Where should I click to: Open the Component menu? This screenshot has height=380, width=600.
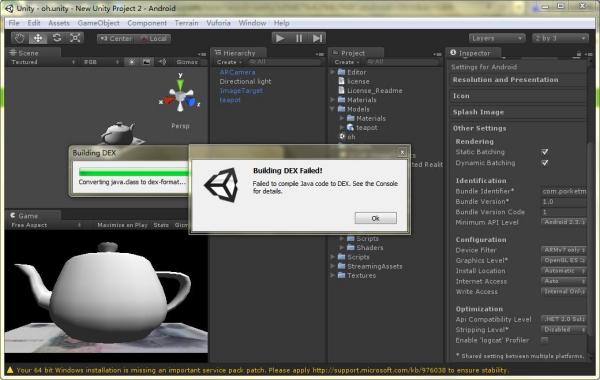pos(147,23)
